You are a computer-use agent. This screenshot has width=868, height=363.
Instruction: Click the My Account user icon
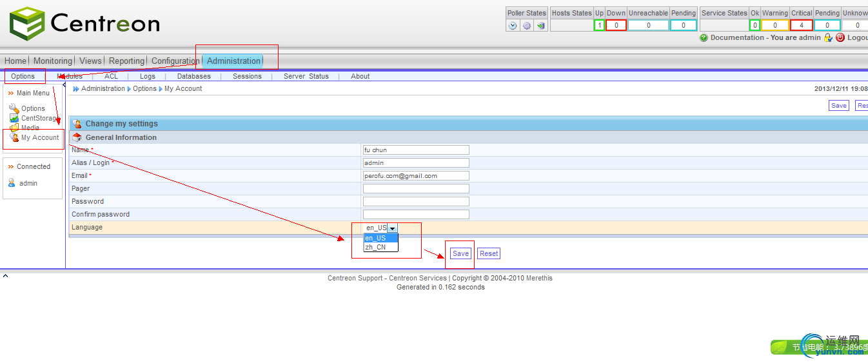[x=14, y=137]
